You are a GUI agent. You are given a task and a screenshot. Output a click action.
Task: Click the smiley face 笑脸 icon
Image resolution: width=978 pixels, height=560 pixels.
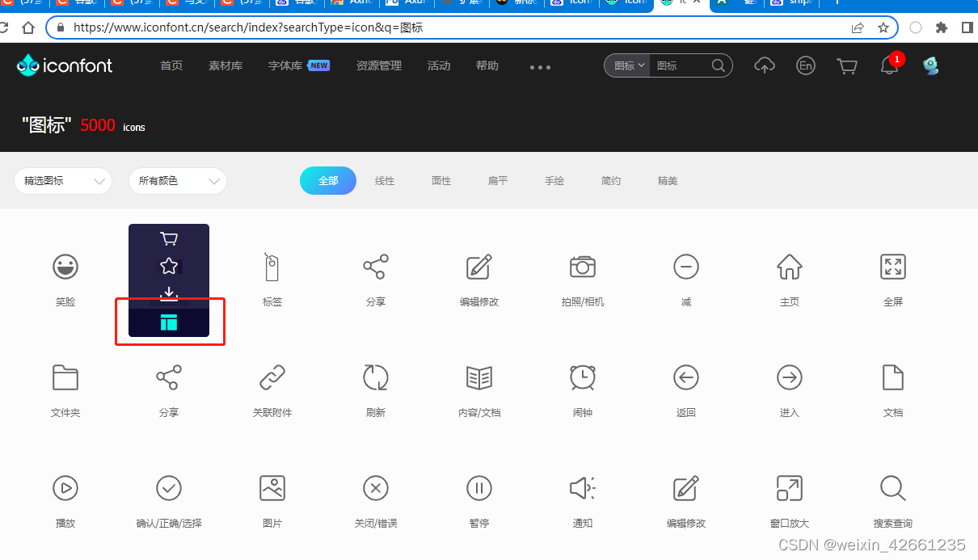(65, 267)
